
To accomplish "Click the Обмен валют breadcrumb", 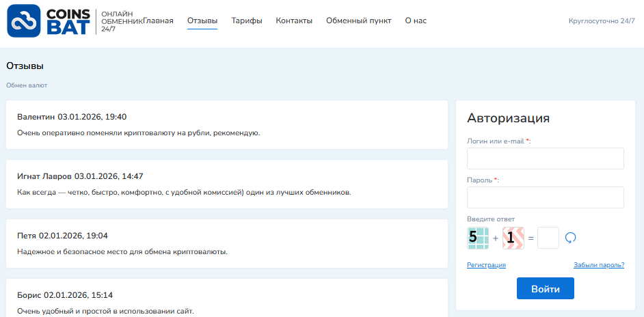I will [27, 85].
